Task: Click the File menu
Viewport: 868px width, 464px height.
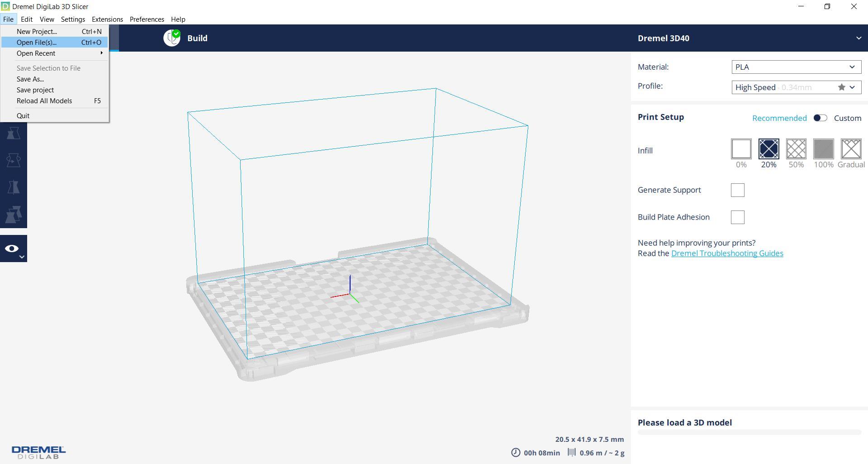Action: coord(8,19)
